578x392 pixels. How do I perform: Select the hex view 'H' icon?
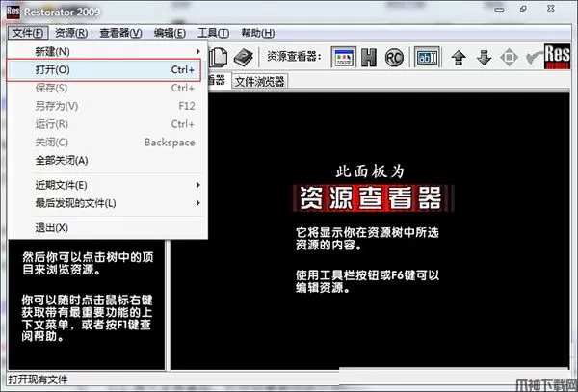369,57
